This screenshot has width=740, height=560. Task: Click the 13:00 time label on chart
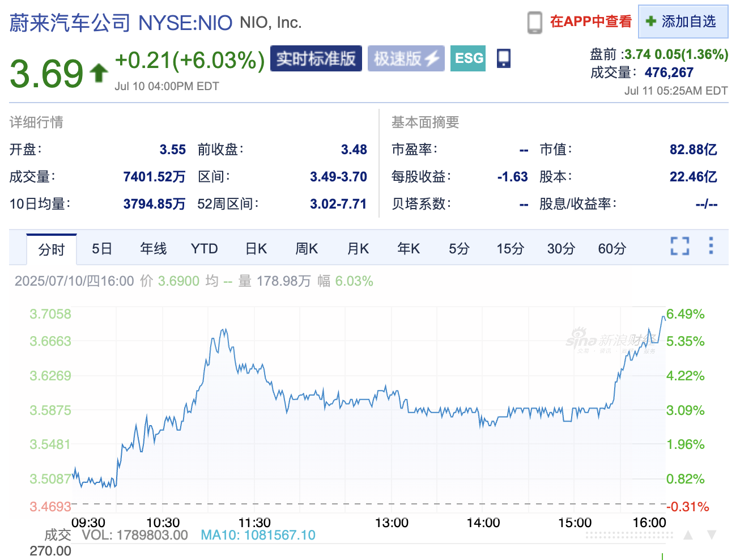tap(392, 523)
